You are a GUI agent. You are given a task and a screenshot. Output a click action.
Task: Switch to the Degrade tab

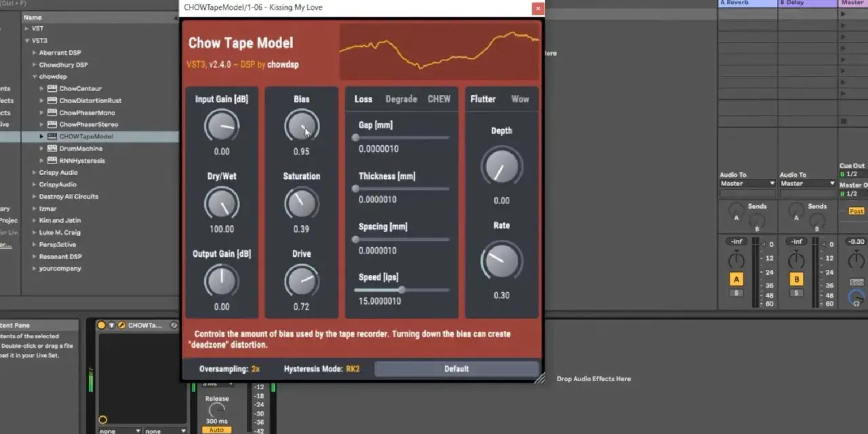[401, 99]
